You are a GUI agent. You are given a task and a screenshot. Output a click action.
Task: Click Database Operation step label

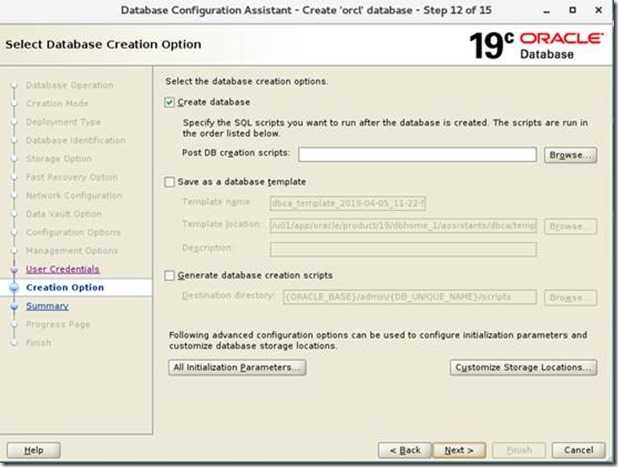click(69, 85)
